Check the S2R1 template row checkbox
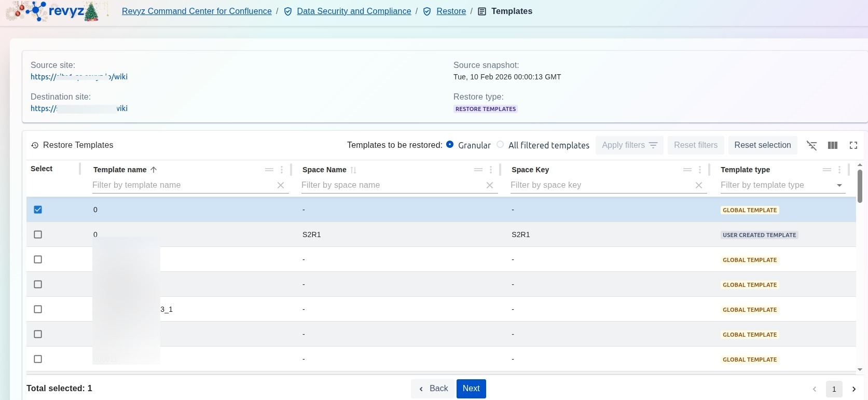 click(x=38, y=235)
